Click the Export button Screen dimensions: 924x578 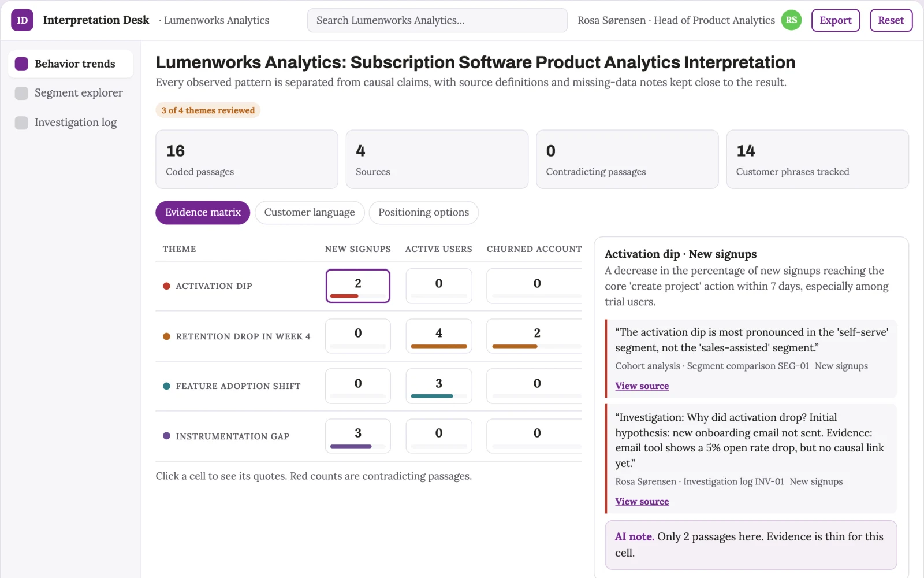pos(836,20)
